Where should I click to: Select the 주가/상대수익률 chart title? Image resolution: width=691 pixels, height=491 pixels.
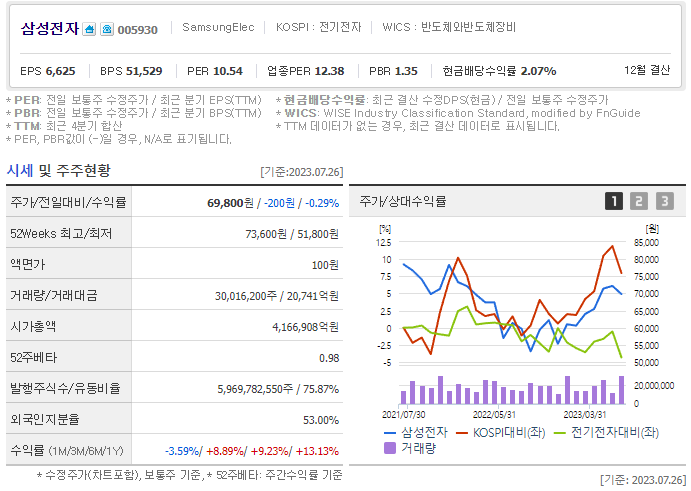coord(403,201)
